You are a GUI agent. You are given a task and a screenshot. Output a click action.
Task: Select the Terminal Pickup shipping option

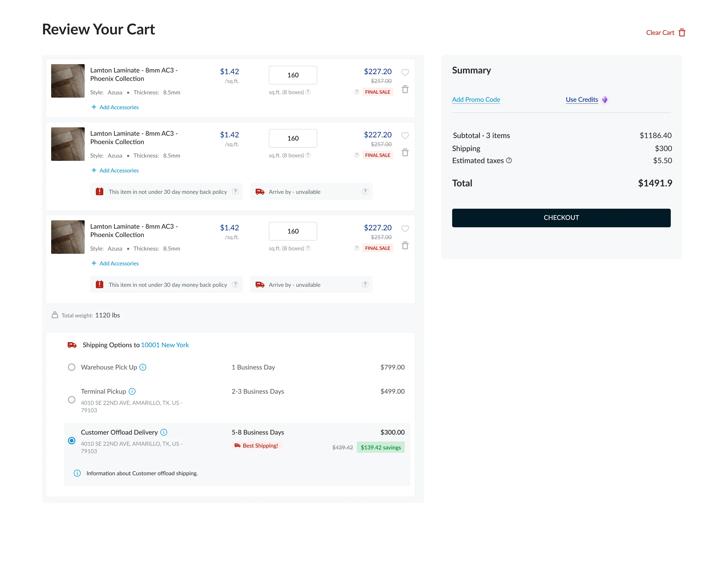point(71,400)
